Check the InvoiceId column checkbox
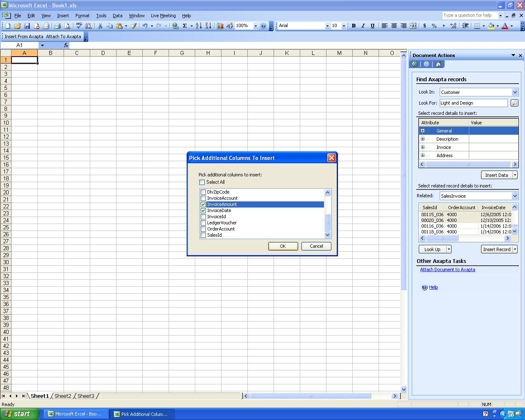 pos(203,217)
